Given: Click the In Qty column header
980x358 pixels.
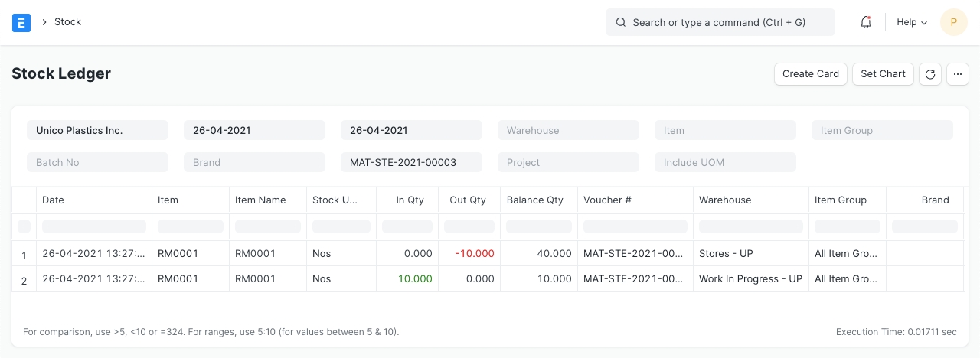Looking at the screenshot, I should coord(410,200).
